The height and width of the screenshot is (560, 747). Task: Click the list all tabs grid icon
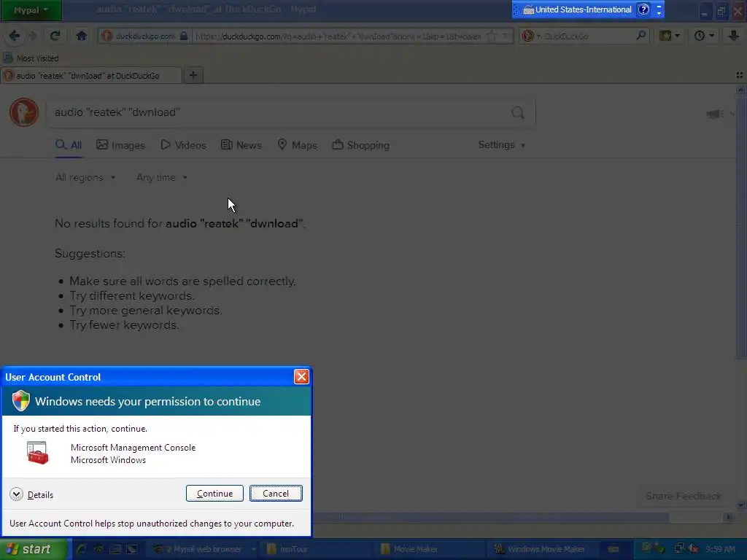pos(740,75)
